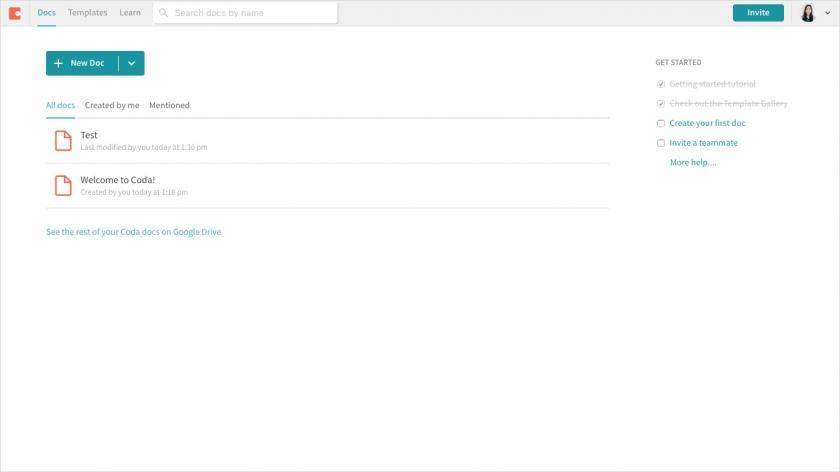The width and height of the screenshot is (840, 472).
Task: Show the Mentioned docs tab
Action: pos(169,105)
